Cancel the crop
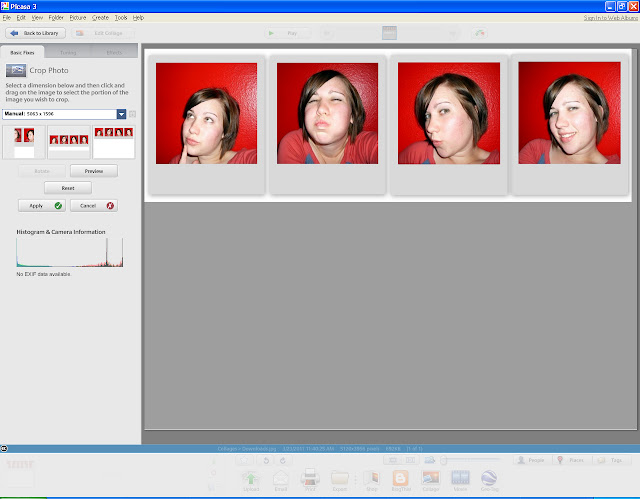The height and width of the screenshot is (499, 640). 94,206
